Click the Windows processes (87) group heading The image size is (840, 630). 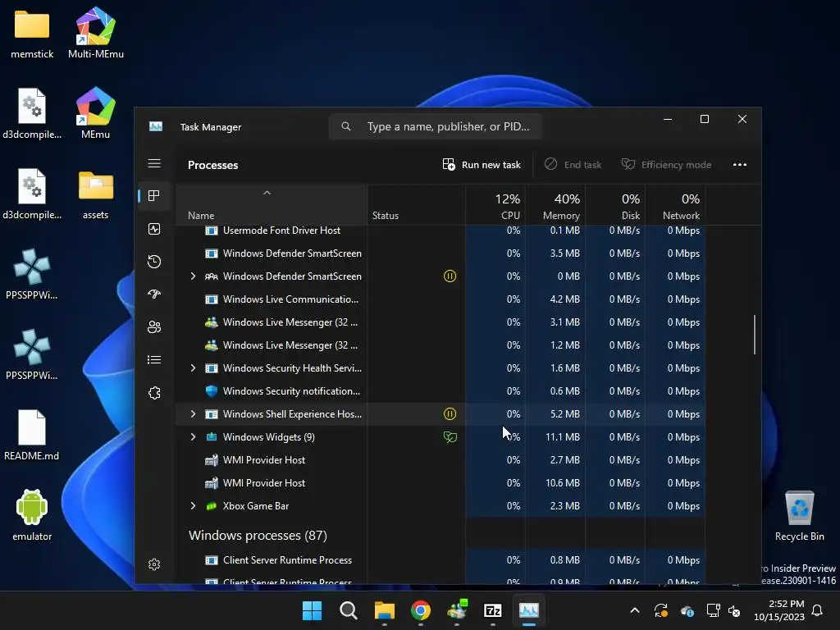point(258,535)
